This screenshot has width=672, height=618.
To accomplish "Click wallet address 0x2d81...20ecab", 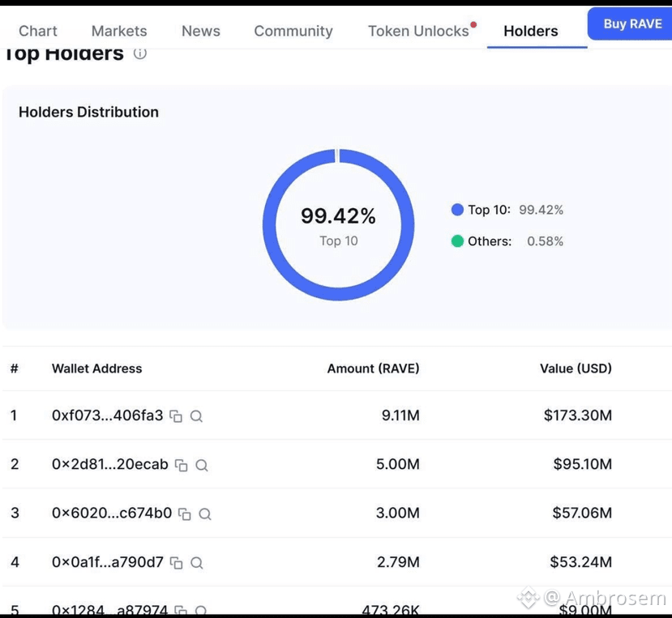I will (x=110, y=464).
